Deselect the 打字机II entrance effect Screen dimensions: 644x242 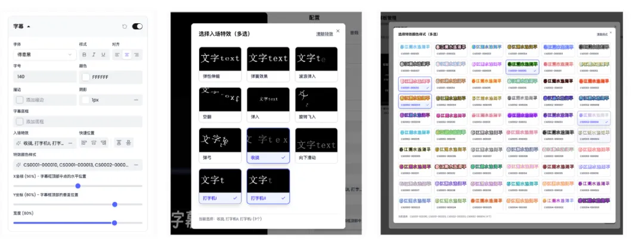tap(268, 186)
